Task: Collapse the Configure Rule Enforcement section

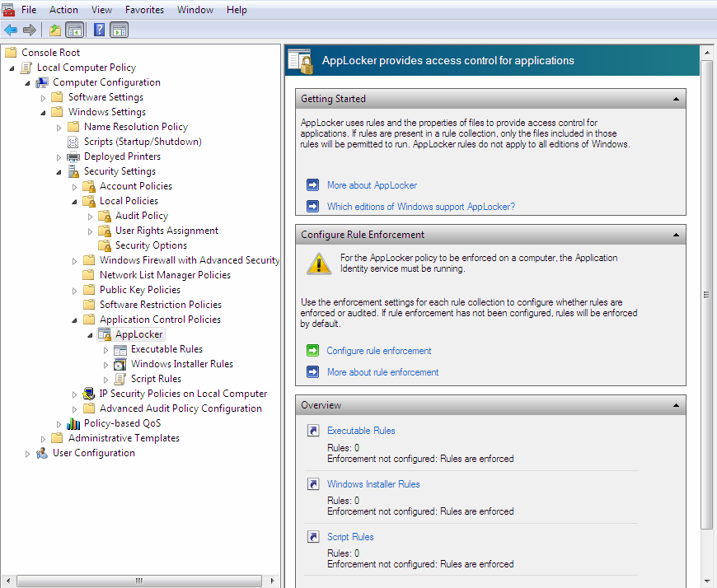Action: pos(676,235)
